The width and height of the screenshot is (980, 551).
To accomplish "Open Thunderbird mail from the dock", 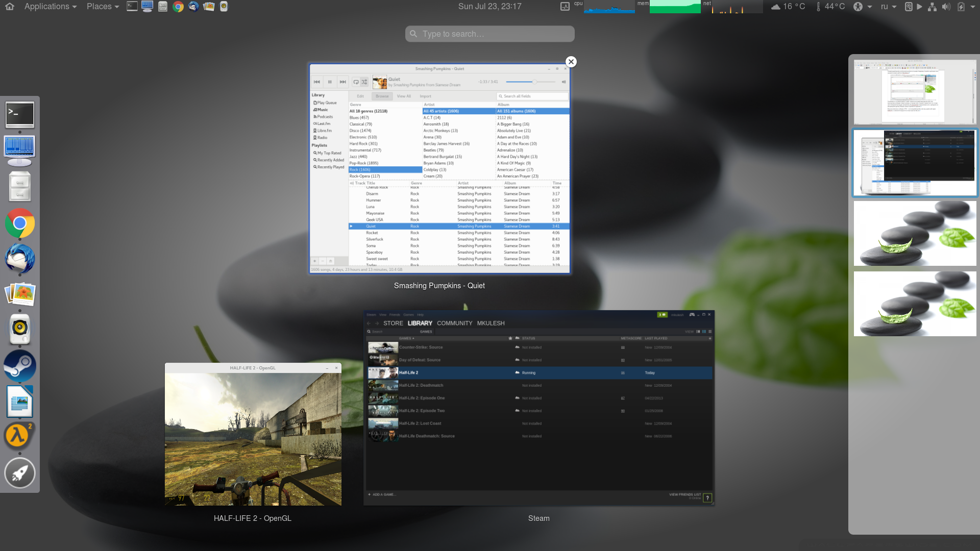I will point(20,259).
